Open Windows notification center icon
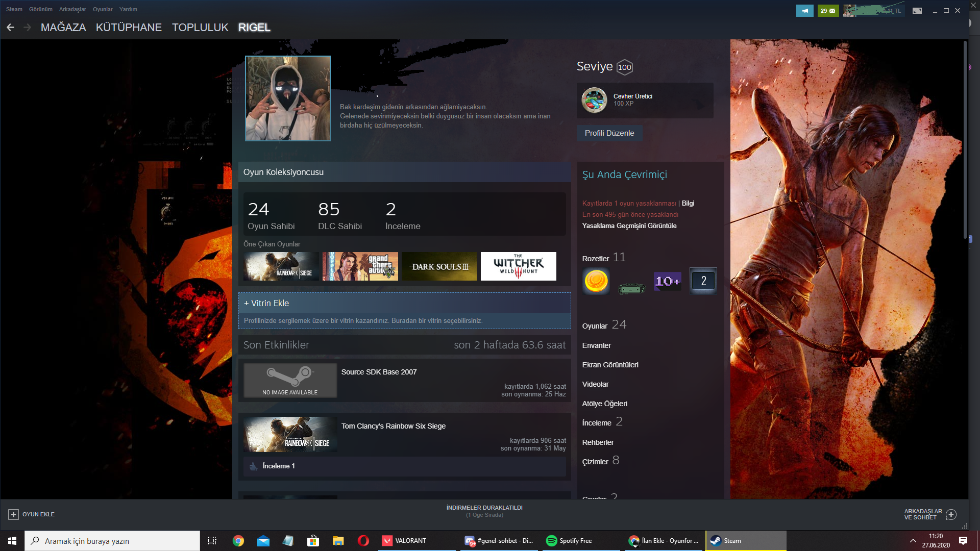 [963, 541]
